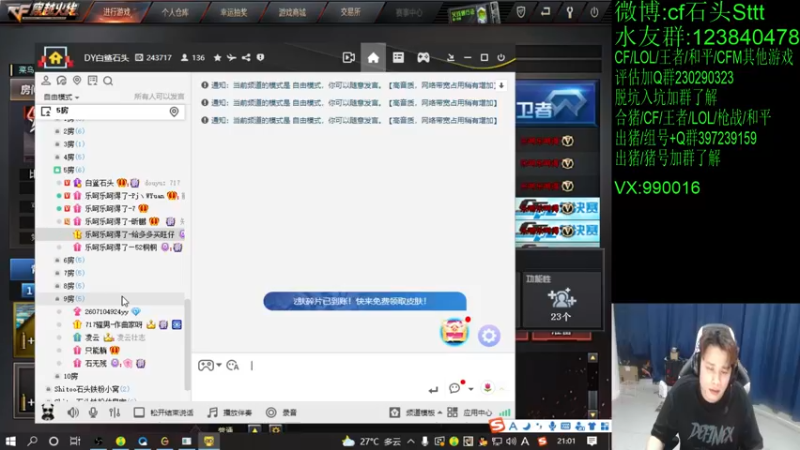Expand the 8房 room node
This screenshot has height=450, width=800.
click(58, 286)
